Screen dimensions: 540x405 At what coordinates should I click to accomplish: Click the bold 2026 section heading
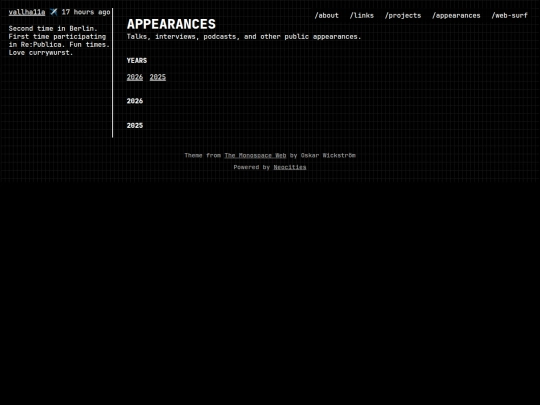pyautogui.click(x=135, y=101)
